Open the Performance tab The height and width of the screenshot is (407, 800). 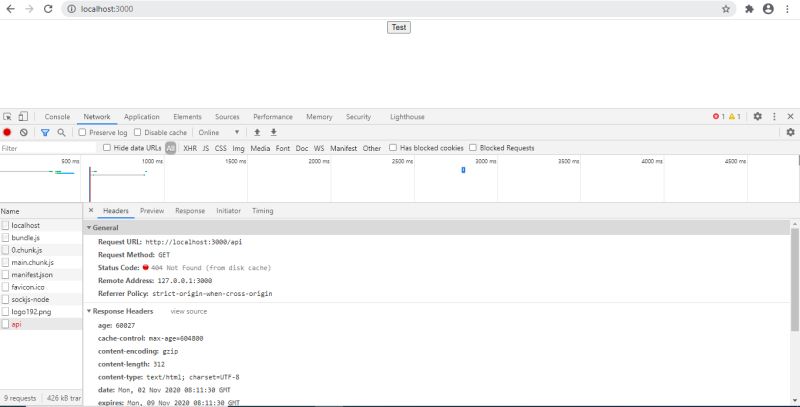tap(273, 116)
